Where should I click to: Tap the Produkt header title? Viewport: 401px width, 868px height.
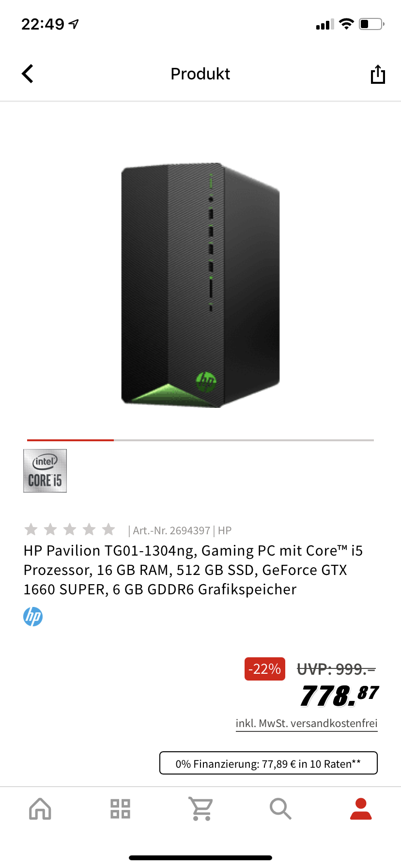(x=200, y=74)
